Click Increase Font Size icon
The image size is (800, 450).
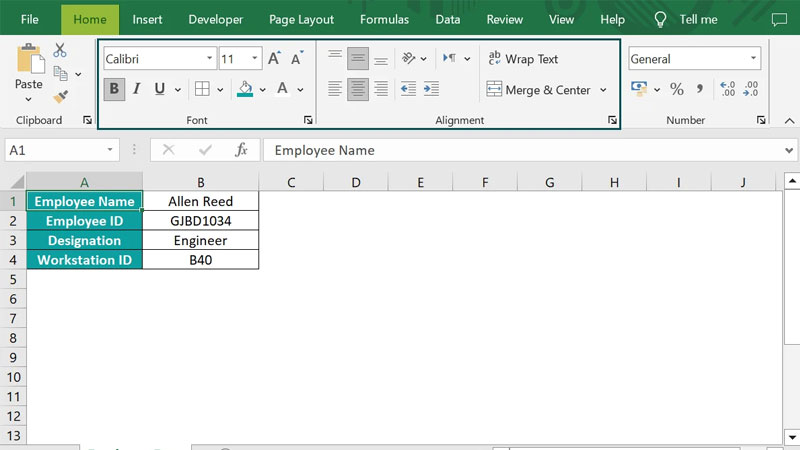click(x=274, y=59)
